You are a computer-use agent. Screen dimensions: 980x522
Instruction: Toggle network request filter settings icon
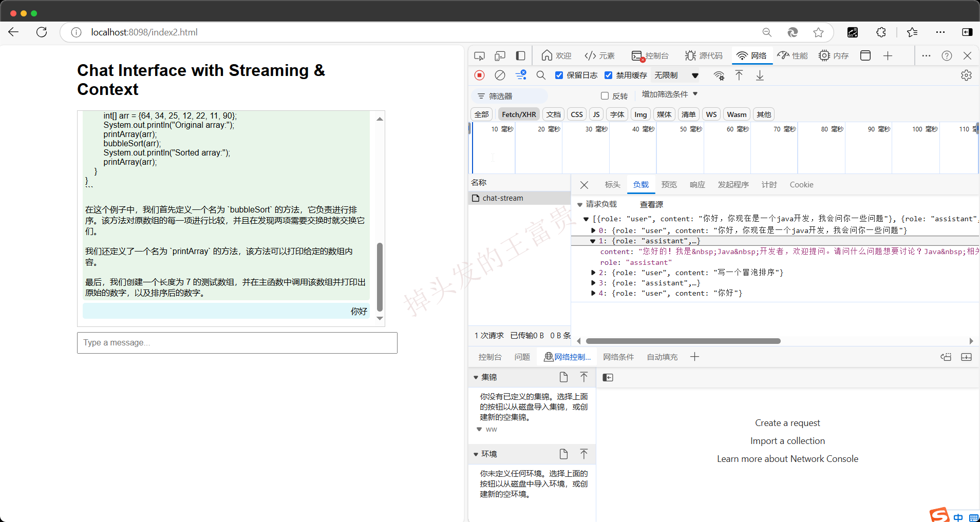click(520, 75)
